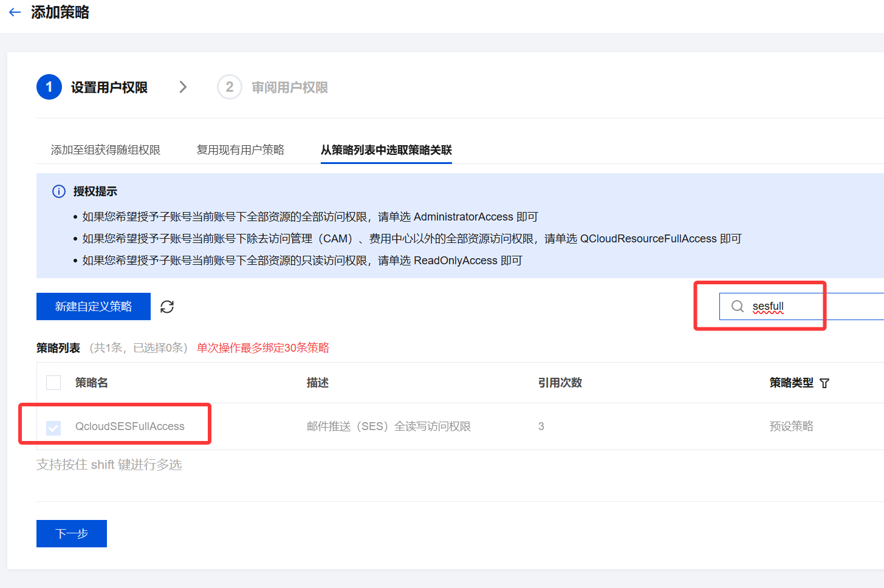Screen dimensions: 884x588
Task: Click the 审阅用户权限 step label
Action: (x=290, y=87)
